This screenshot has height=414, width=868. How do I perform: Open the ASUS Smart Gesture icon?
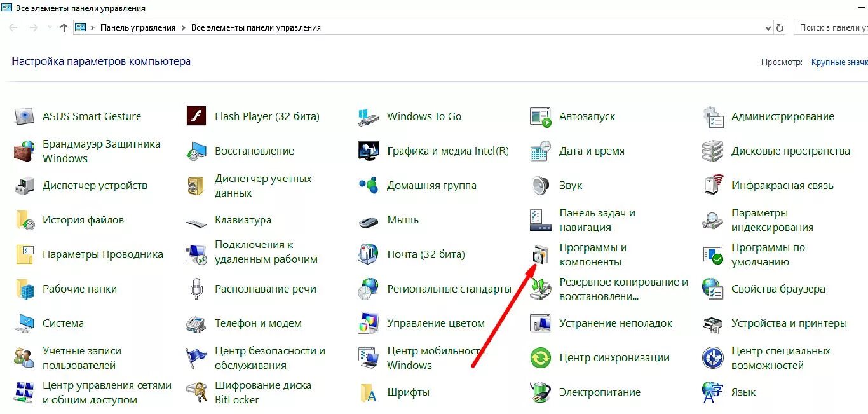click(24, 116)
